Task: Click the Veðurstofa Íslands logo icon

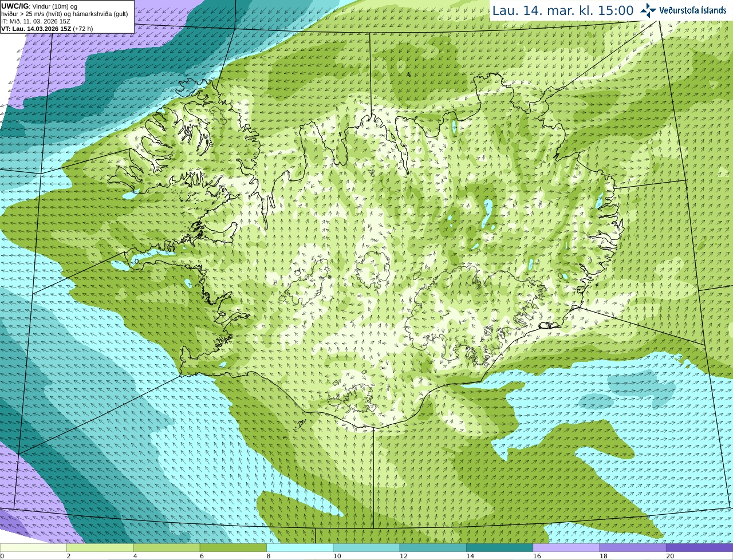Action: tap(648, 10)
